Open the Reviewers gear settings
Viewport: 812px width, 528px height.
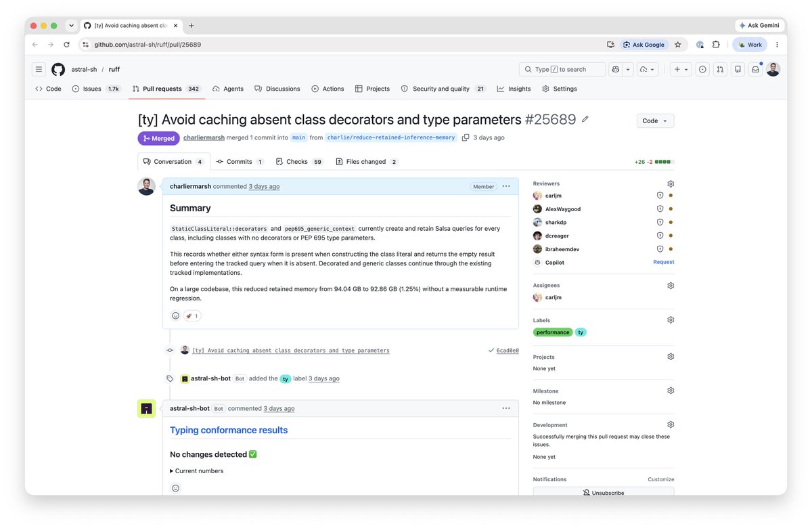point(671,183)
